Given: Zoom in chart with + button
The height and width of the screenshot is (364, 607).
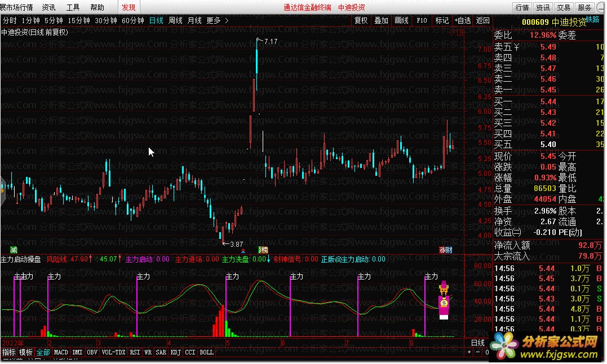Looking at the screenshot, I should [x=469, y=352].
